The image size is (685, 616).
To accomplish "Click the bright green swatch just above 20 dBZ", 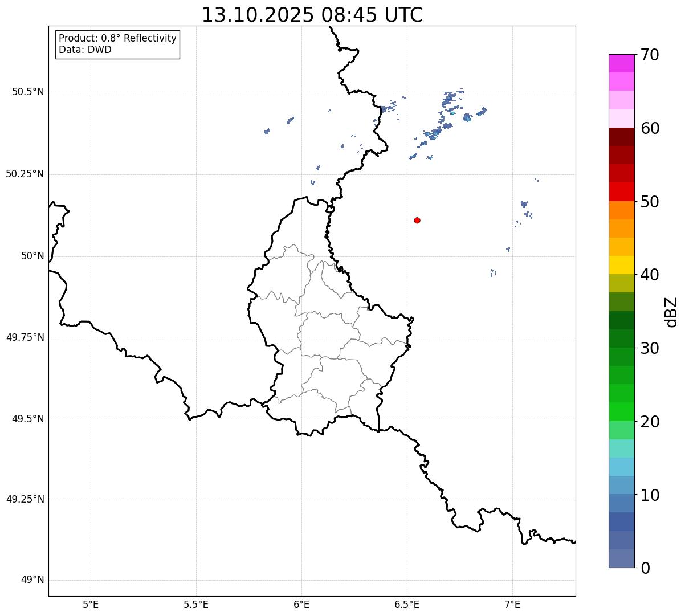I will coord(622,412).
